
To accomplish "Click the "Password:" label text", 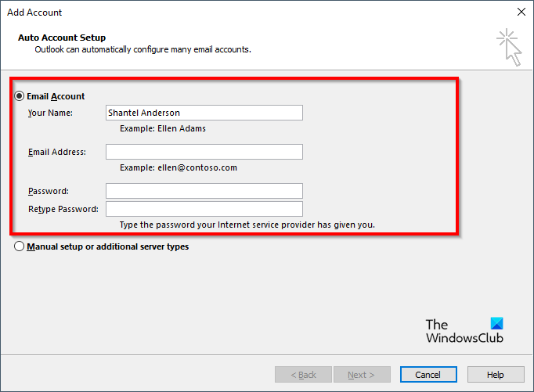I will (x=49, y=191).
